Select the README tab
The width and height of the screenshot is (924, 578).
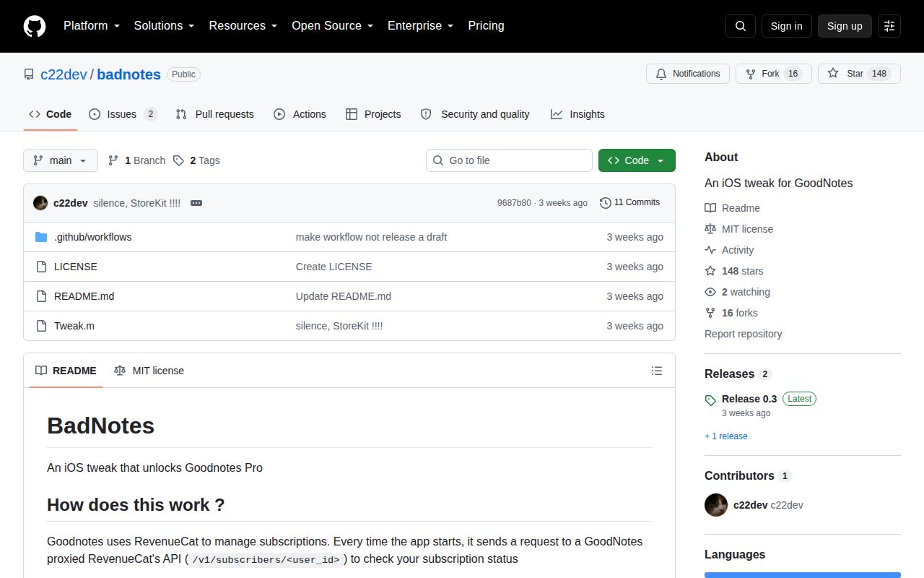click(66, 371)
